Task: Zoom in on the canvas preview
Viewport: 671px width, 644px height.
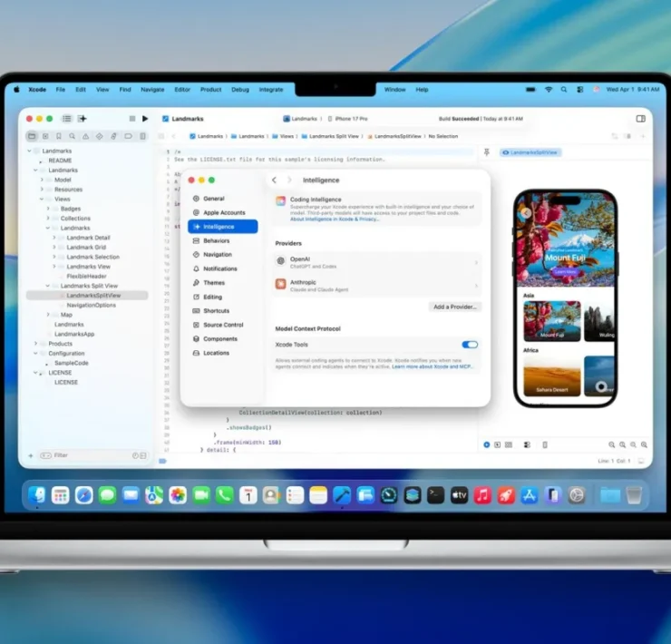Action: 644,444
